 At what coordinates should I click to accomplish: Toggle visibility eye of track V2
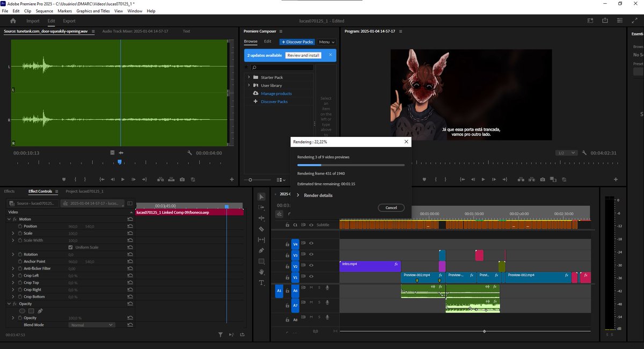click(x=311, y=266)
